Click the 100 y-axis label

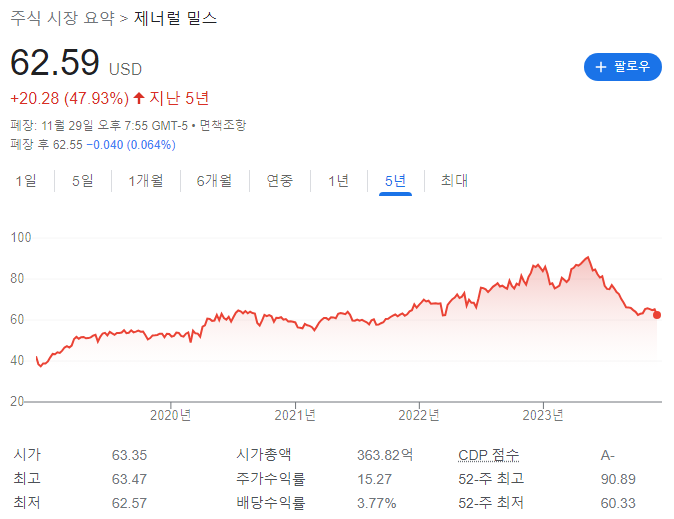pyautogui.click(x=21, y=237)
